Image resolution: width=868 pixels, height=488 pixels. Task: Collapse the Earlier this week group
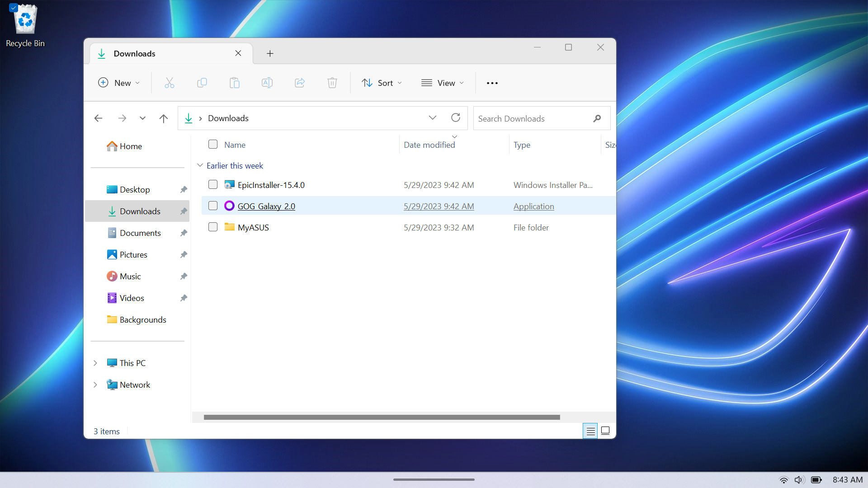coord(200,165)
